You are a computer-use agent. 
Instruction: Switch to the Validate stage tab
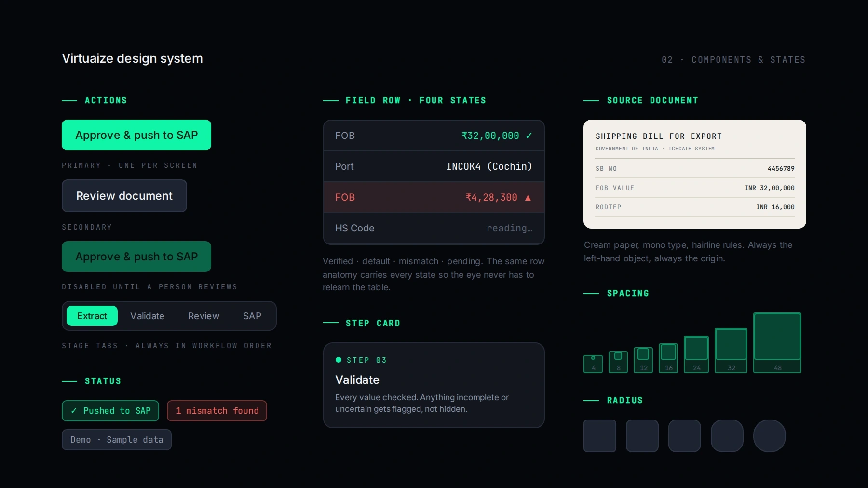[x=147, y=316]
